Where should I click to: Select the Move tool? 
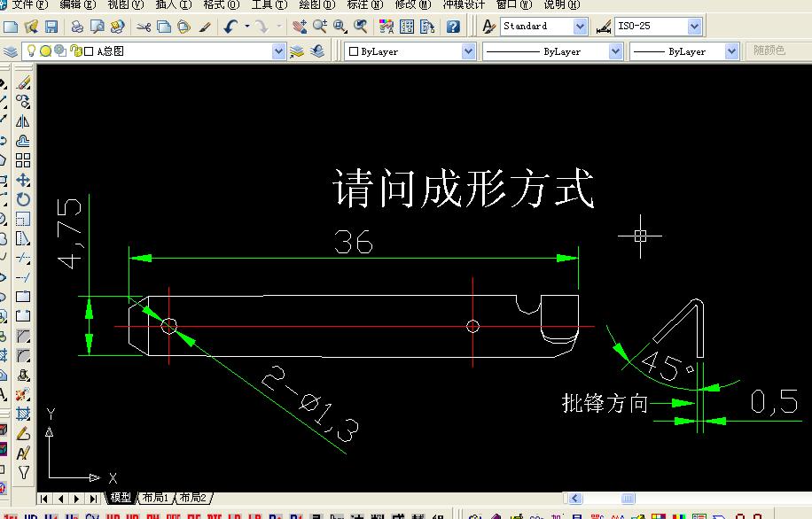(23, 180)
